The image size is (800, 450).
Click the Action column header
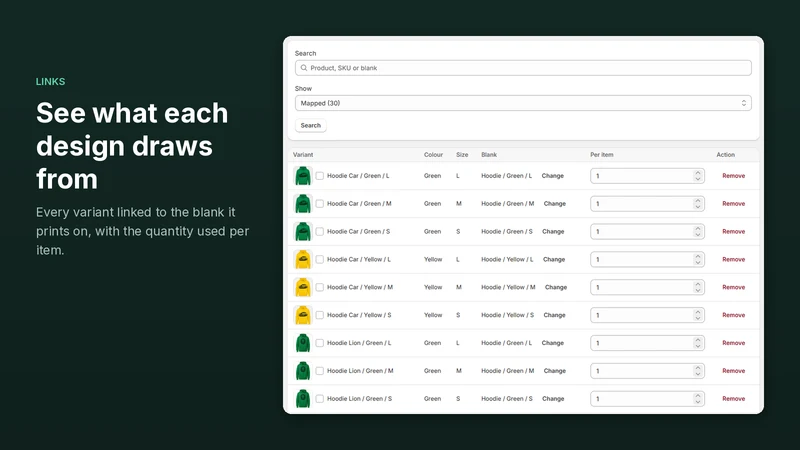[726, 155]
